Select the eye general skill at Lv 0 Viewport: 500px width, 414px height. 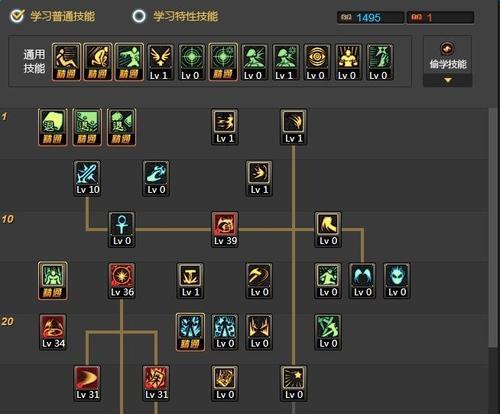tap(317, 62)
